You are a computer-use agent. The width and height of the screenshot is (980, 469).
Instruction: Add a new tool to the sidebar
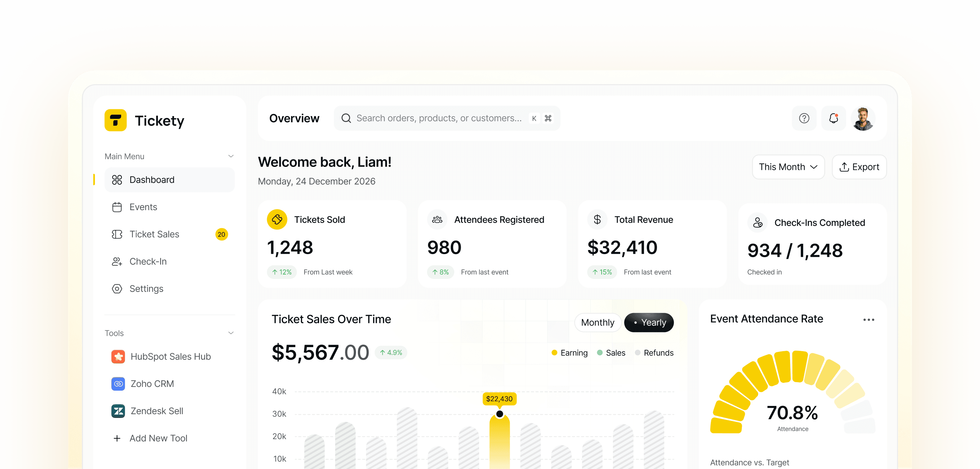pyautogui.click(x=158, y=438)
